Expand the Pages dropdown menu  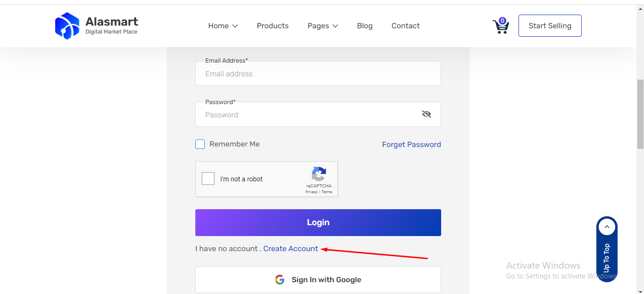tap(323, 26)
